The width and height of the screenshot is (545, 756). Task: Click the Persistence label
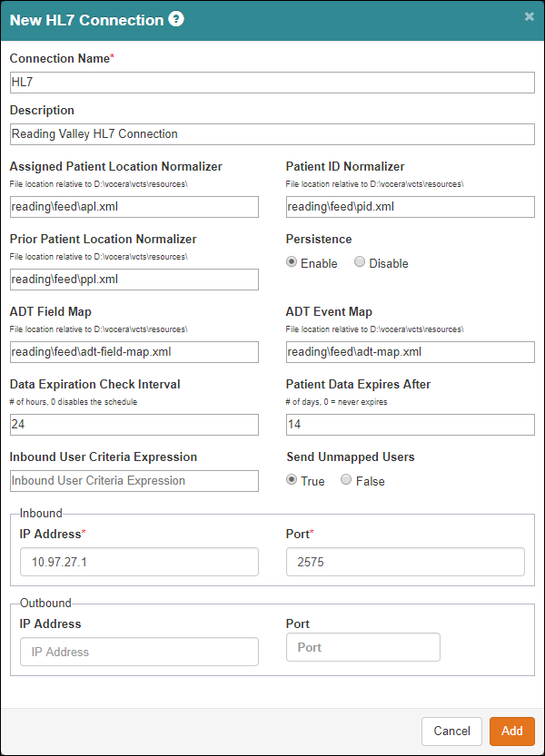pos(319,240)
